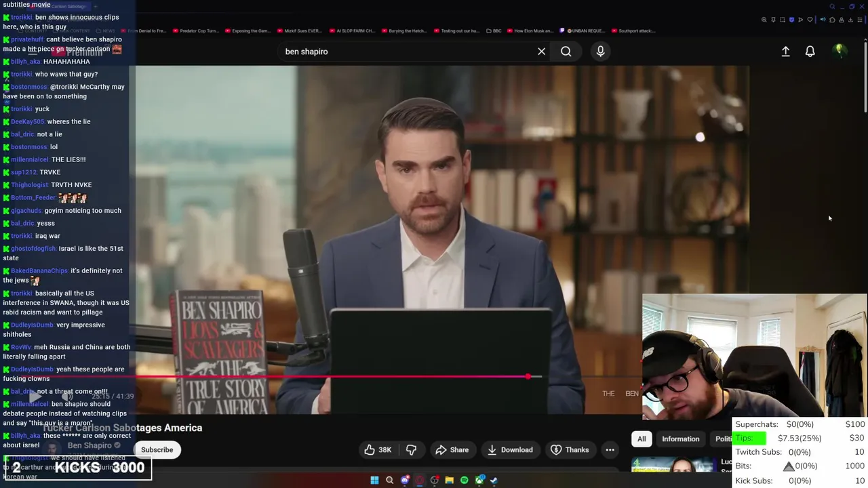
Task: Download the video
Action: [x=510, y=449]
